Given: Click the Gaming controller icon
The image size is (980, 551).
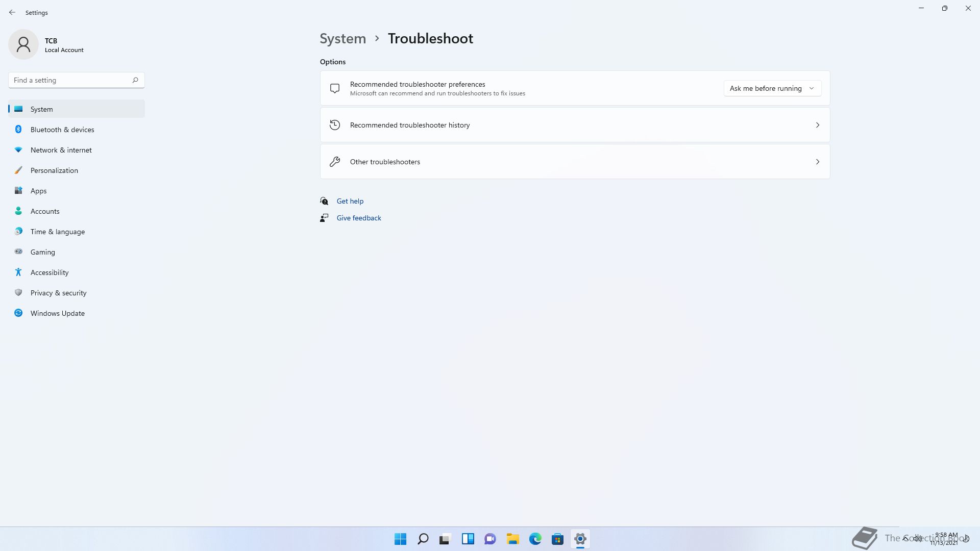Looking at the screenshot, I should click(x=18, y=252).
